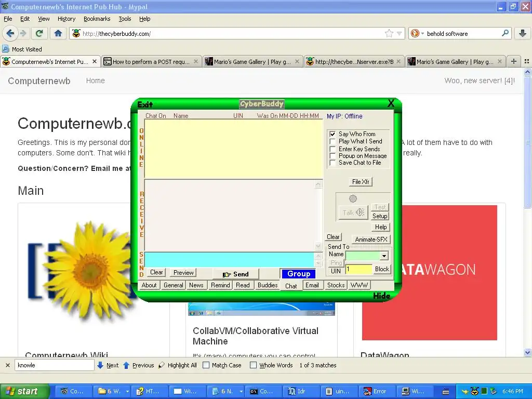Expand the 6 N. taskbar group arrow
Viewport: 532px width, 399px height.
[241, 391]
